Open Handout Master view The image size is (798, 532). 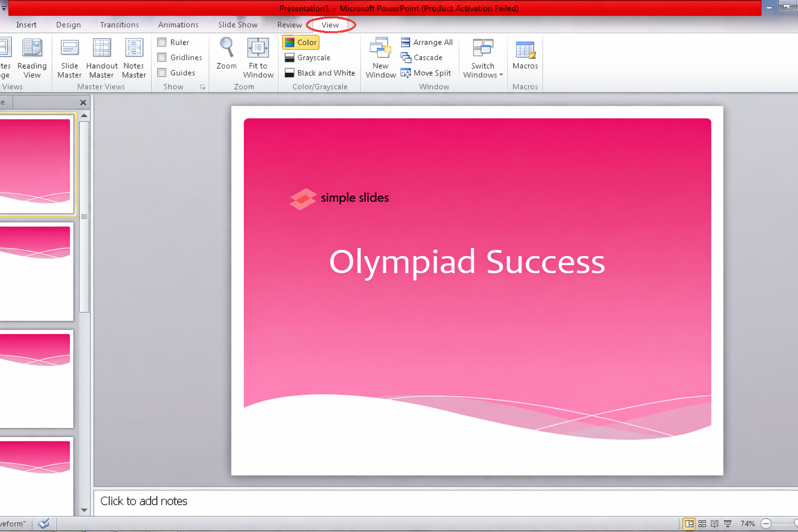[102, 58]
